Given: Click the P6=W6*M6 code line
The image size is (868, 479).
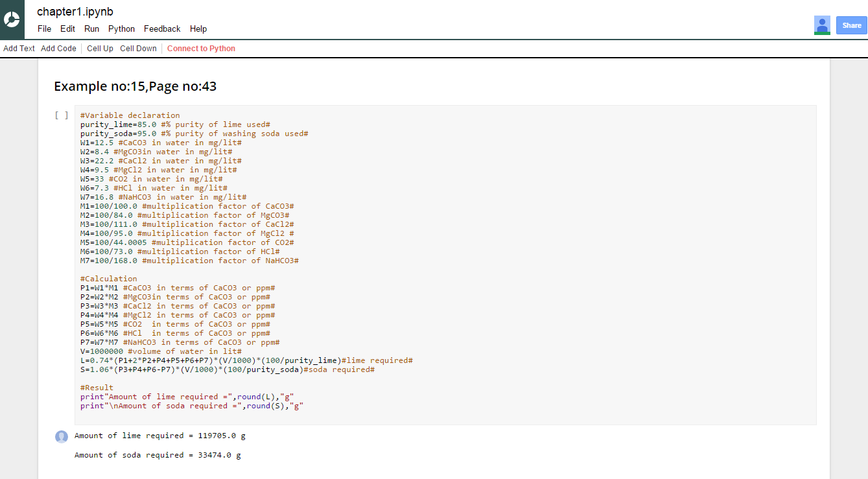Looking at the screenshot, I should point(175,333).
